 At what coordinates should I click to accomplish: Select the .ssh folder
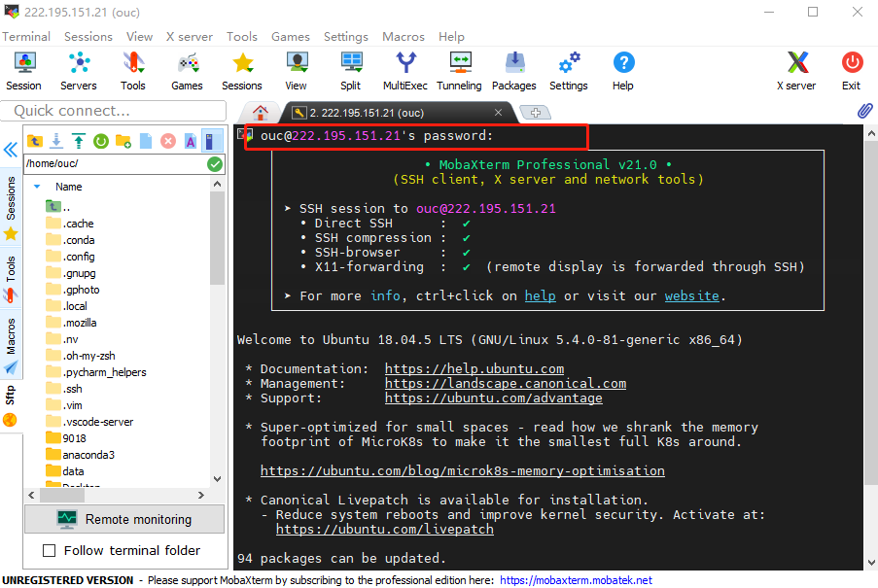pyautogui.click(x=64, y=389)
